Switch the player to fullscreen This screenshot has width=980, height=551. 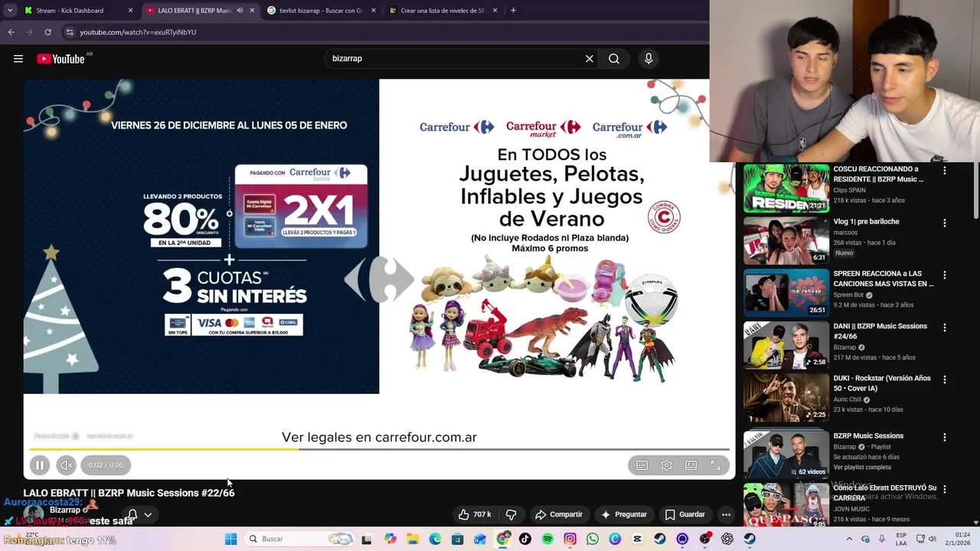coord(716,465)
